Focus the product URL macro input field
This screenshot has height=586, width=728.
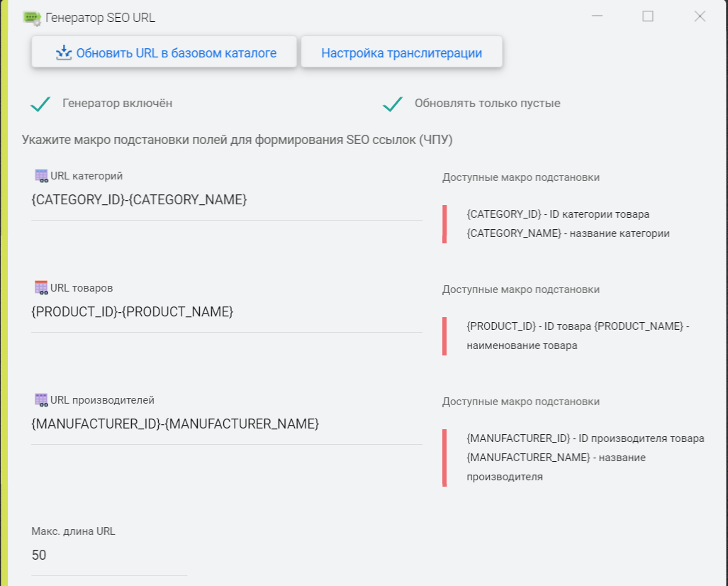tap(226, 312)
